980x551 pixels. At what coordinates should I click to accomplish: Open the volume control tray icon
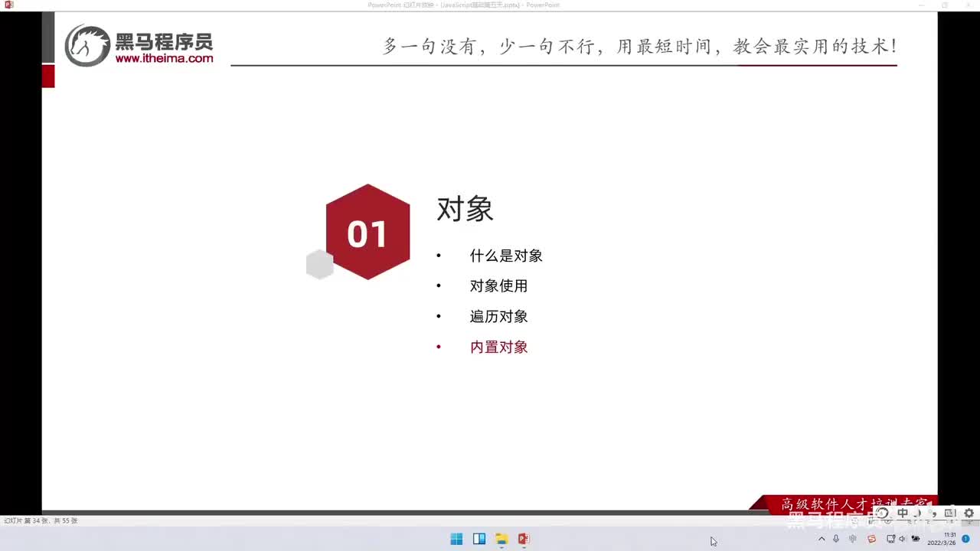click(903, 539)
